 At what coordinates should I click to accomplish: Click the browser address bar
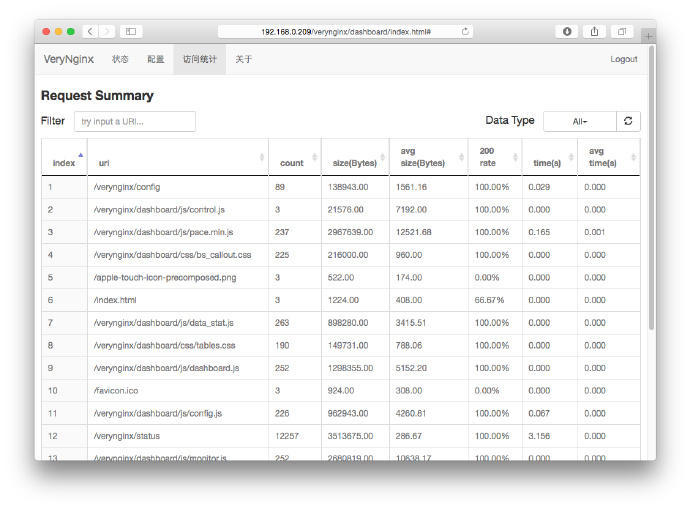tap(345, 32)
